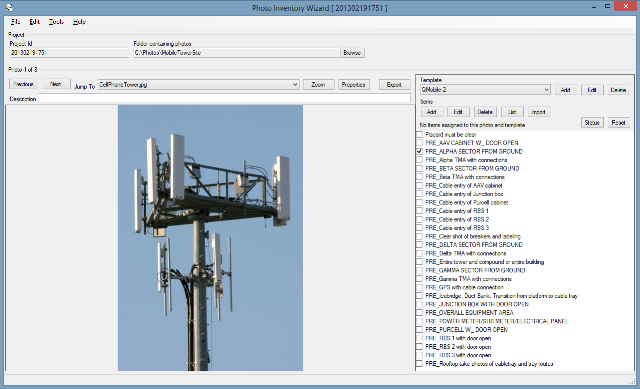Viewport: 640px width, 389px height.
Task: Click the application icon in title bar
Action: tap(9, 7)
